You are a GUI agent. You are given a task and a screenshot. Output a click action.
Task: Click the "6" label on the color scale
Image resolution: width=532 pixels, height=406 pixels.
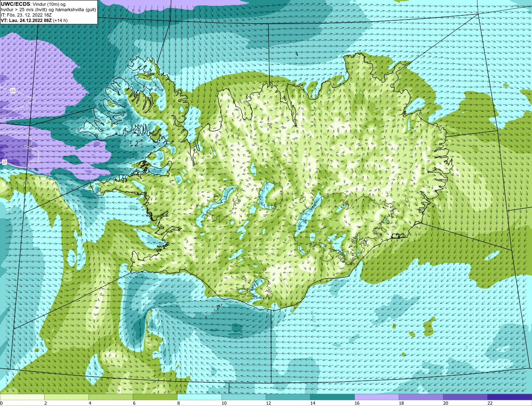pyautogui.click(x=134, y=403)
